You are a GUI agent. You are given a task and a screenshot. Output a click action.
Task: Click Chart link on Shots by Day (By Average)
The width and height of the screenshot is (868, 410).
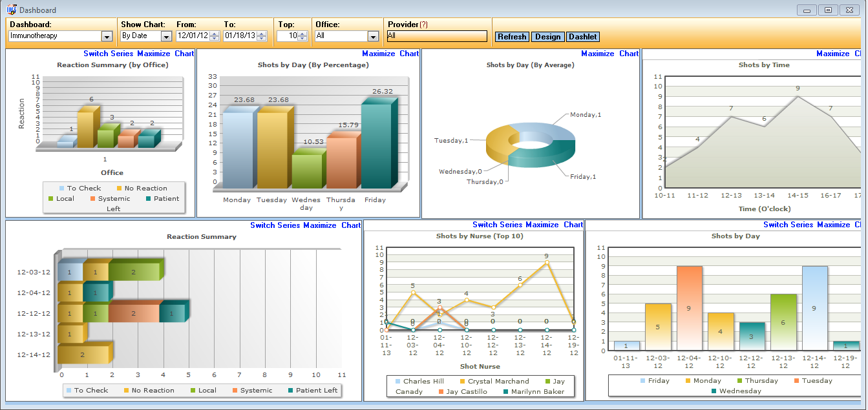628,54
